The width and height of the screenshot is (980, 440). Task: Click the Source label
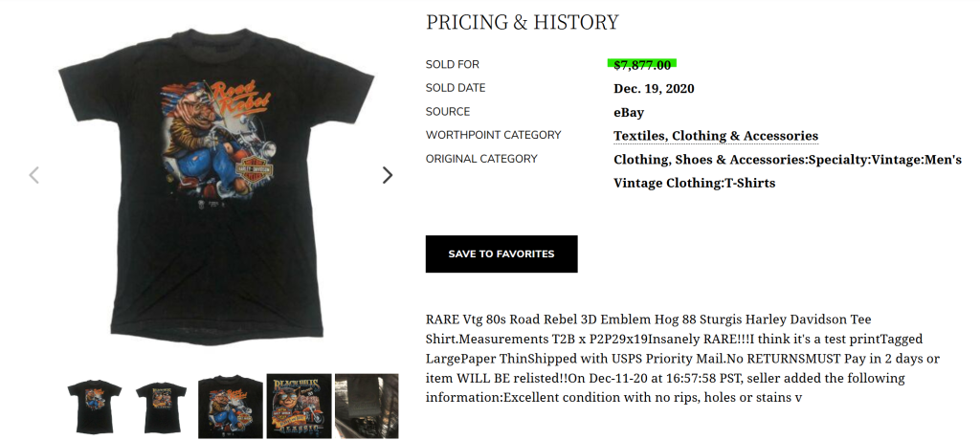click(x=448, y=112)
